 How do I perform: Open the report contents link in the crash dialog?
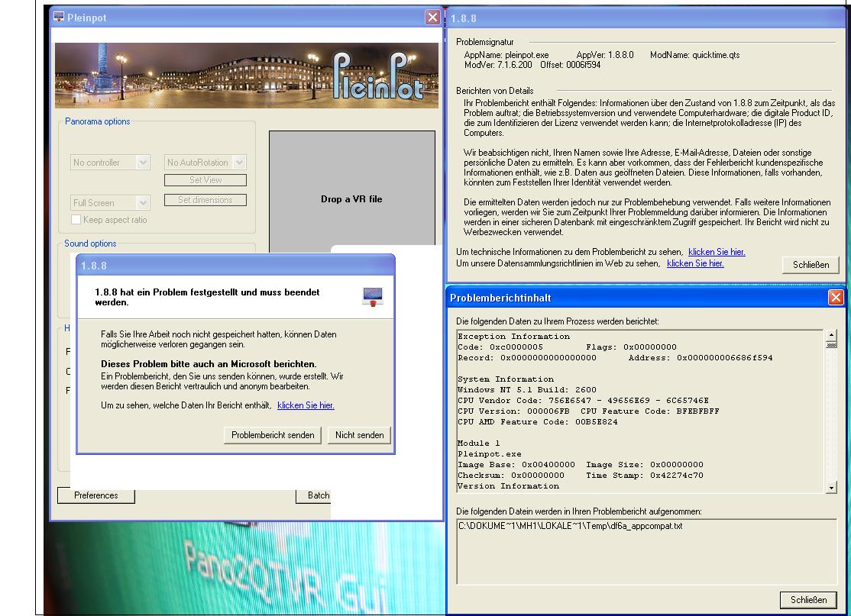coord(306,405)
